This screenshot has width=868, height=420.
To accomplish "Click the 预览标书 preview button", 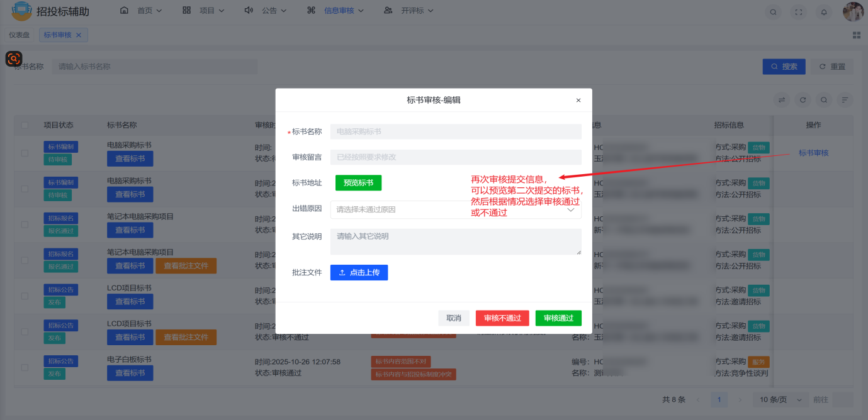I will point(358,182).
